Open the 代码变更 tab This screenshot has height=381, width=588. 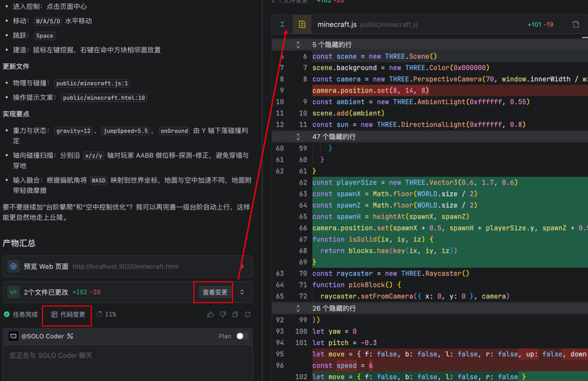[x=68, y=314]
